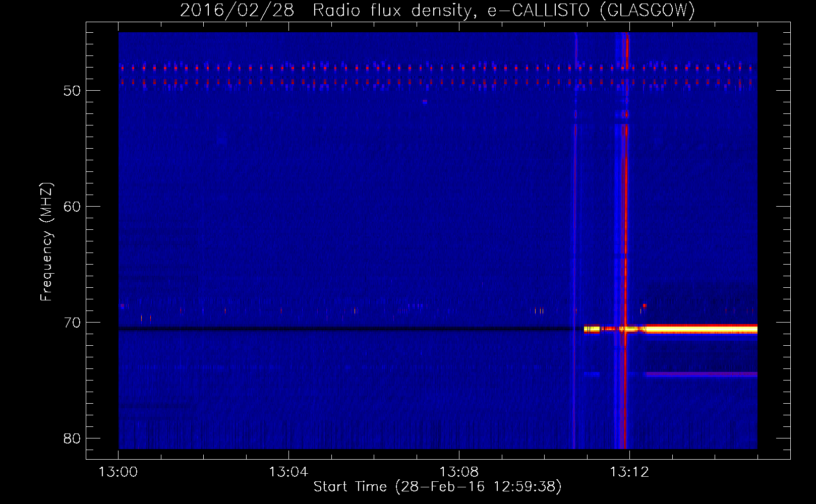Click the 'Frequency (MHZ)' axis label
The image size is (816, 504).
pos(46,242)
